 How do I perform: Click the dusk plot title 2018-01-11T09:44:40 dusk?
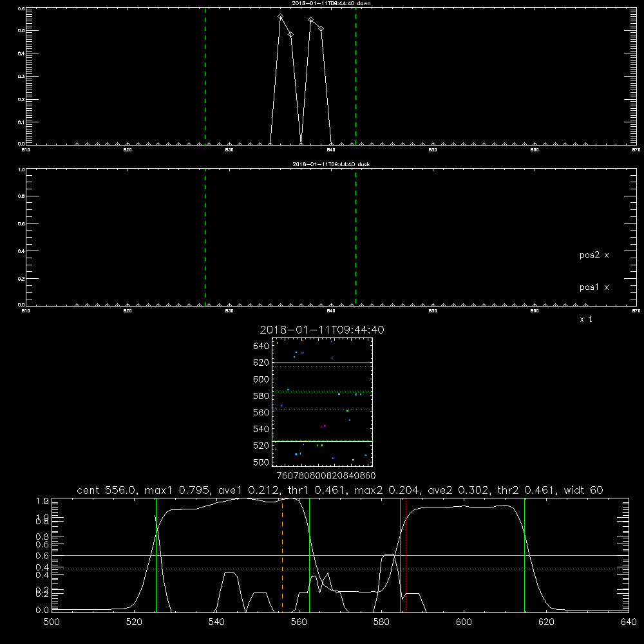pyautogui.click(x=331, y=164)
